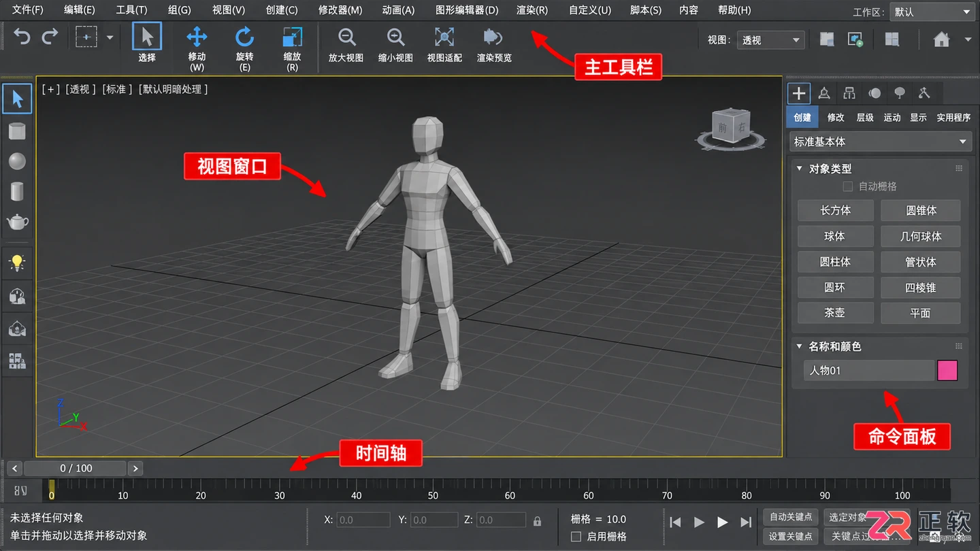Open the selection region dropdown arrow
The height and width of the screenshot is (551, 980).
110,37
